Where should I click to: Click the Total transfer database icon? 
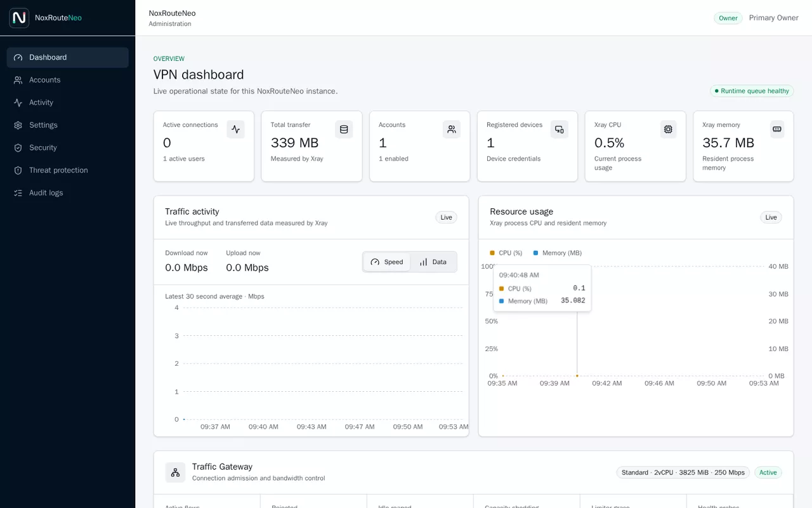344,130
